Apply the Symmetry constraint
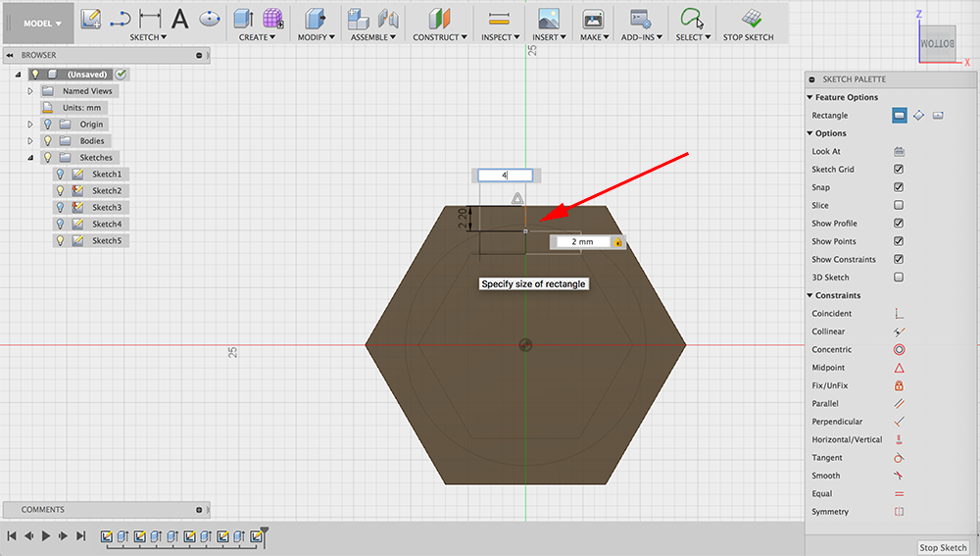980x556 pixels. pyautogui.click(x=899, y=512)
